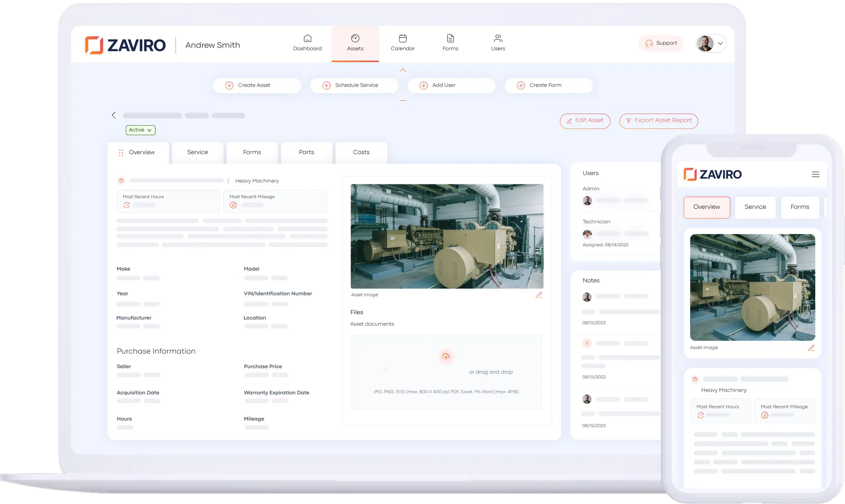Click the Calendar icon in the navigation
Screen dimensions: 845x504
402,39
